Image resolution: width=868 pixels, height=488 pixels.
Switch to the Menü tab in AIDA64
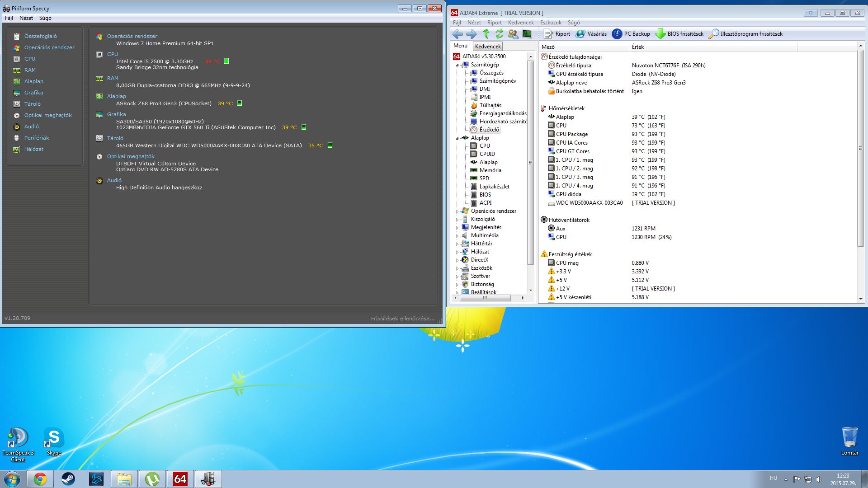461,46
